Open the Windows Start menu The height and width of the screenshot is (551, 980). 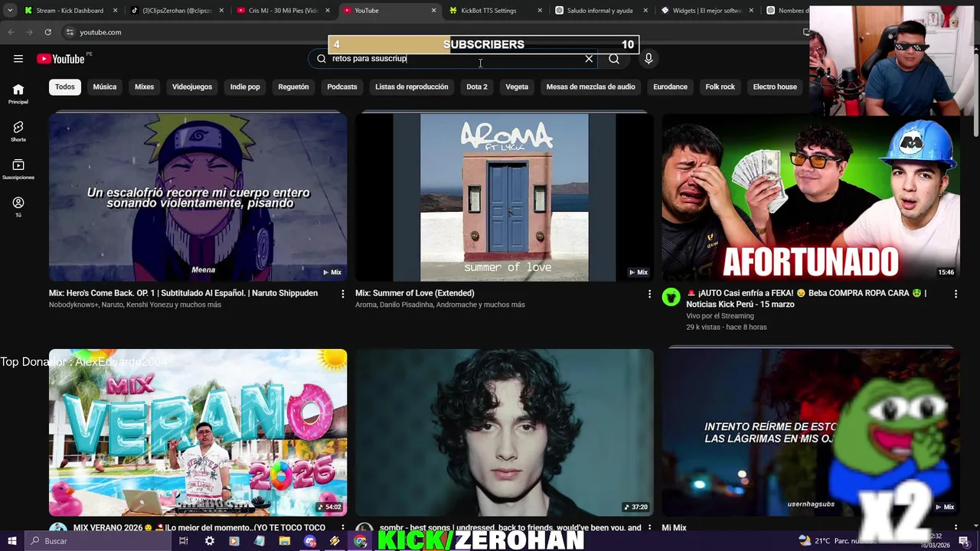pyautogui.click(x=11, y=541)
